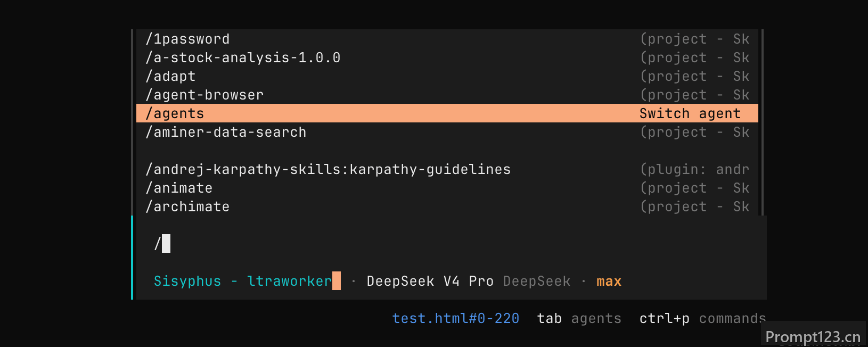Image resolution: width=868 pixels, height=347 pixels.
Task: Choose /andrej-karpathy-skills:karpathy-guidelines entry
Action: [x=447, y=169]
